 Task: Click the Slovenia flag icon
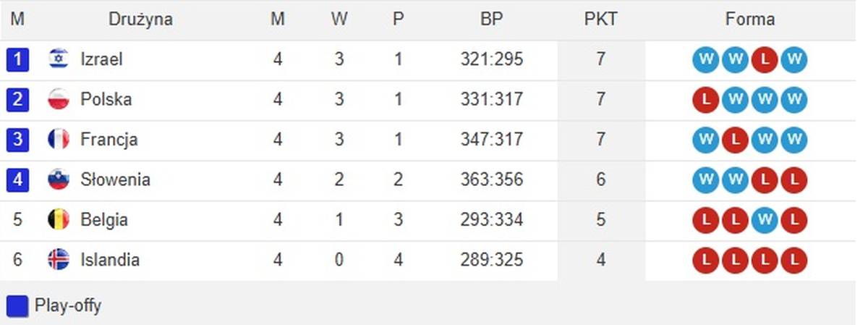[x=59, y=180]
